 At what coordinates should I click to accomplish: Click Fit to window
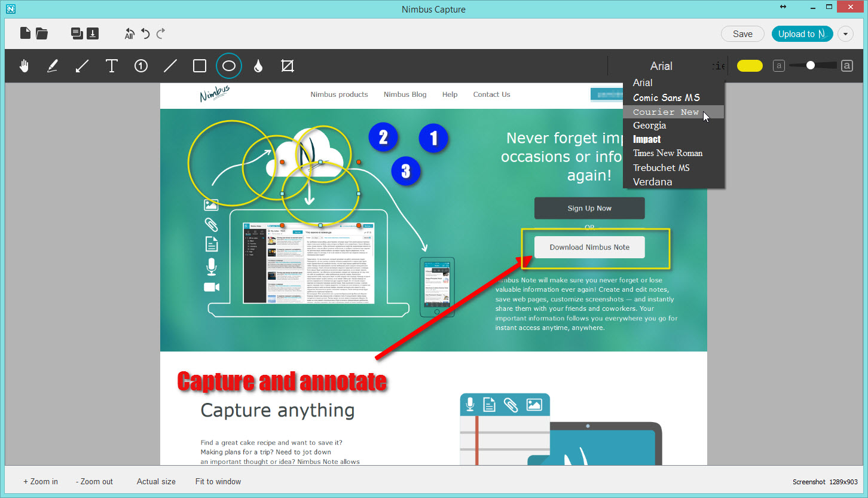(218, 481)
